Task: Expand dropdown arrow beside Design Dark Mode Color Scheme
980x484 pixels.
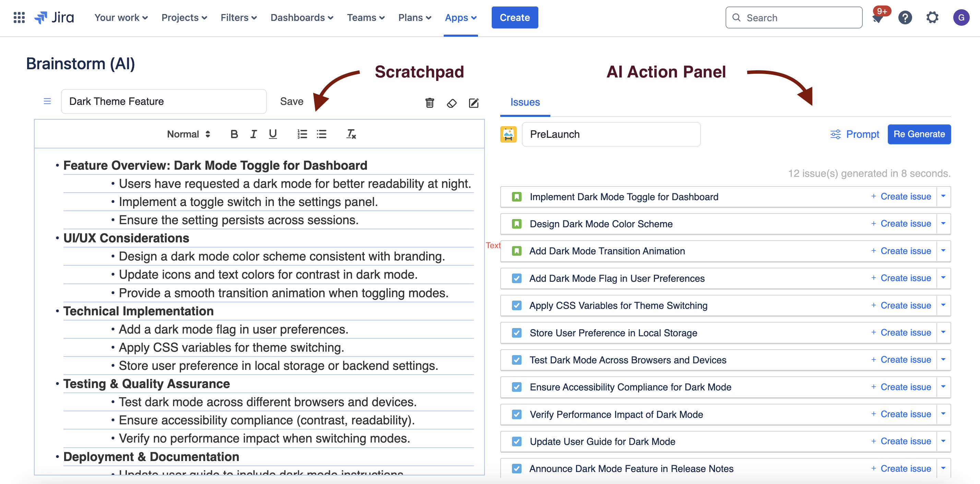Action: click(943, 223)
